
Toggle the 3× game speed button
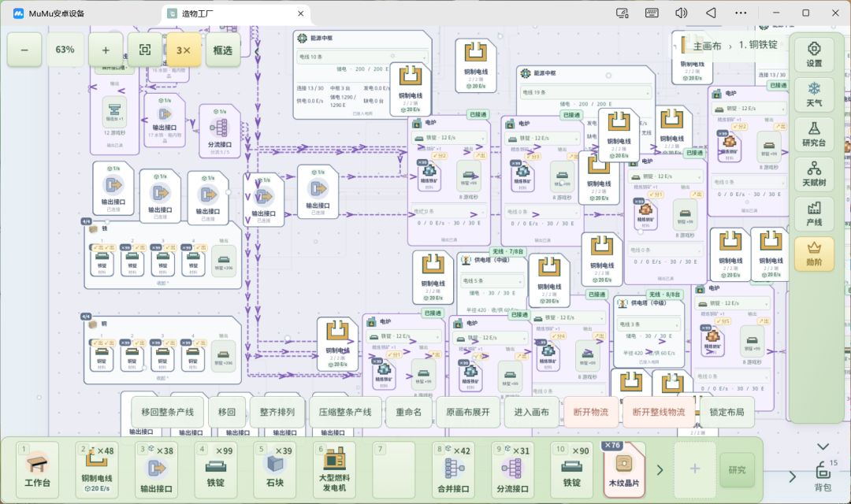point(184,50)
